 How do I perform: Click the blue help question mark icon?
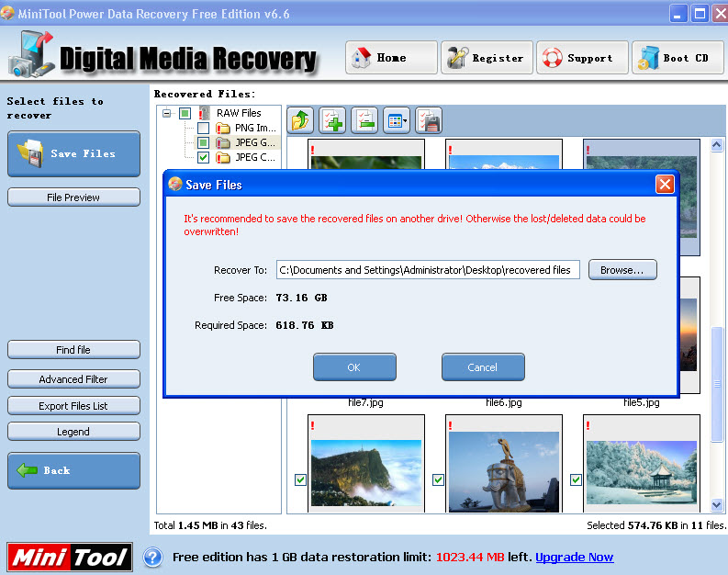click(x=152, y=557)
